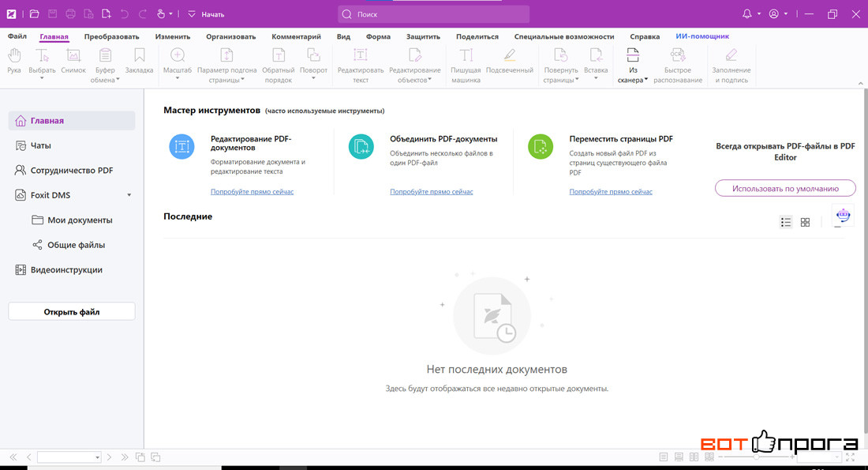Open the page number combo box

coord(69,457)
